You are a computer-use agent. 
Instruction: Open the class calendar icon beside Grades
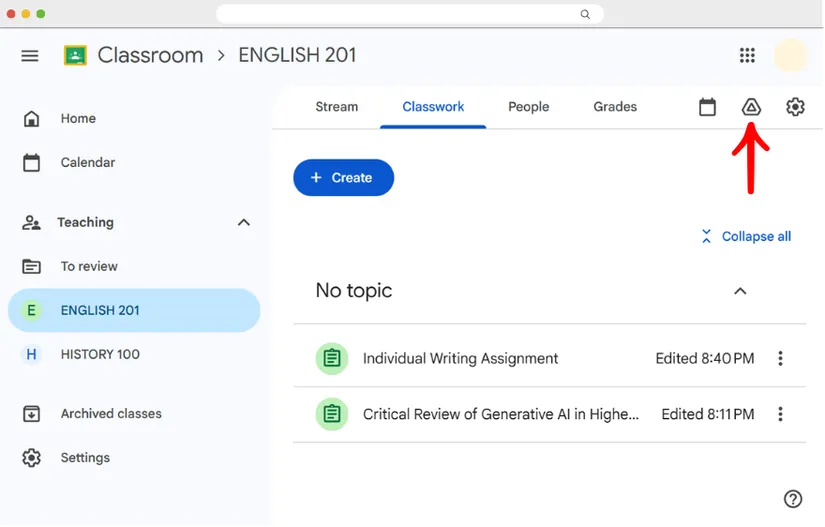tap(707, 107)
